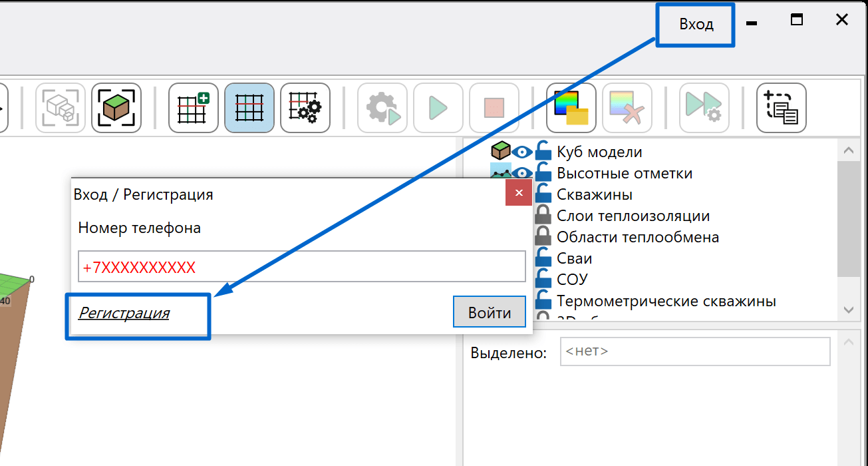Toggle lock on Термометрические скважины row
The width and height of the screenshot is (868, 466).
pos(543,300)
